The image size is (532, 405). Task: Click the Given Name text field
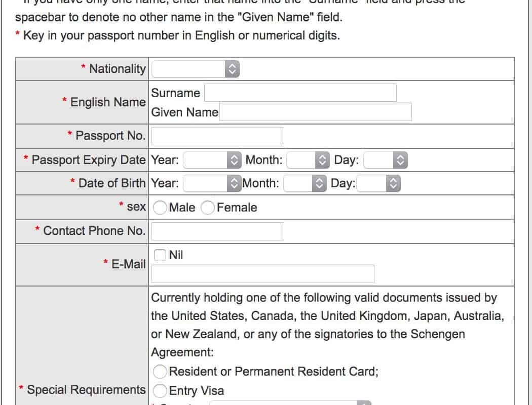pos(315,112)
